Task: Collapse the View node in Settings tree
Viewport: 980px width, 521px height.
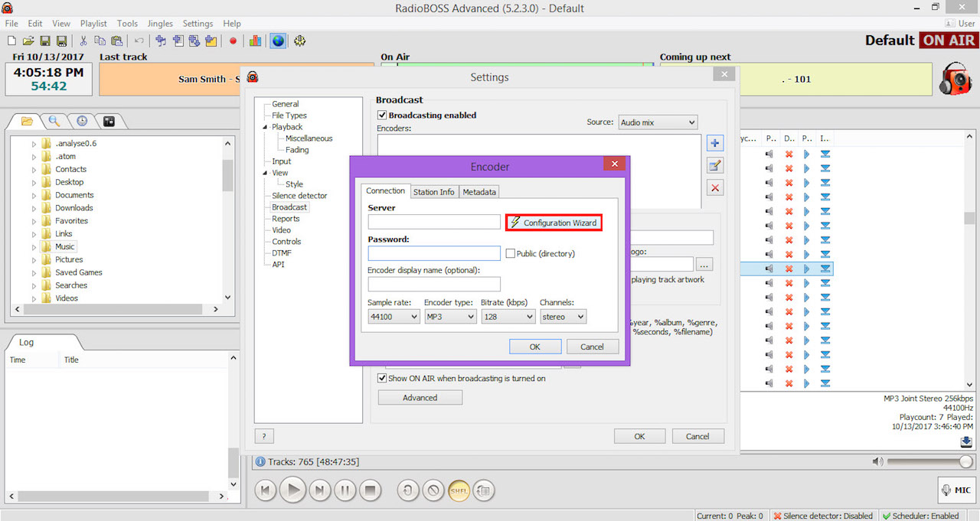Action: click(265, 173)
